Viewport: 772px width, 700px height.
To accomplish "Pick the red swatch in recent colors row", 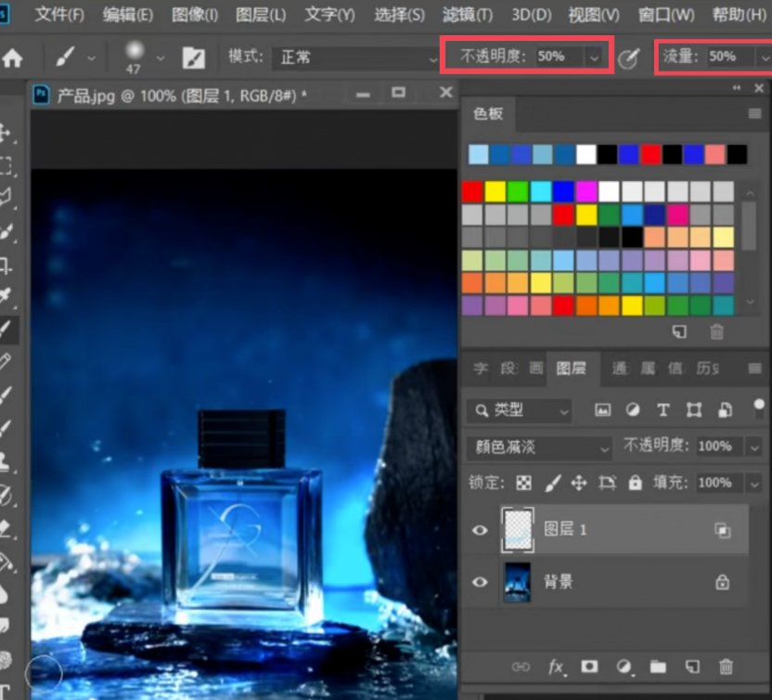I will 650,155.
